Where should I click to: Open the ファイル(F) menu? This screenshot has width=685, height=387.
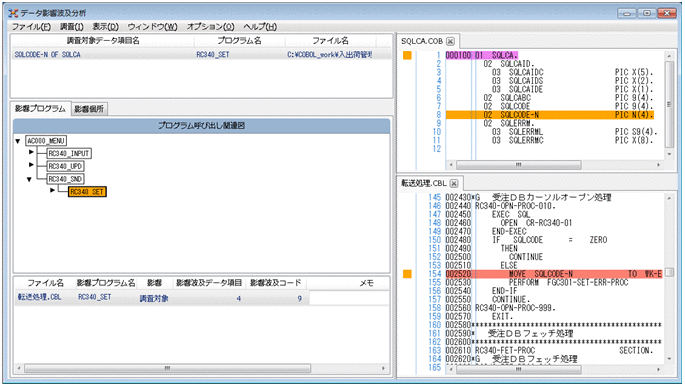(x=31, y=27)
